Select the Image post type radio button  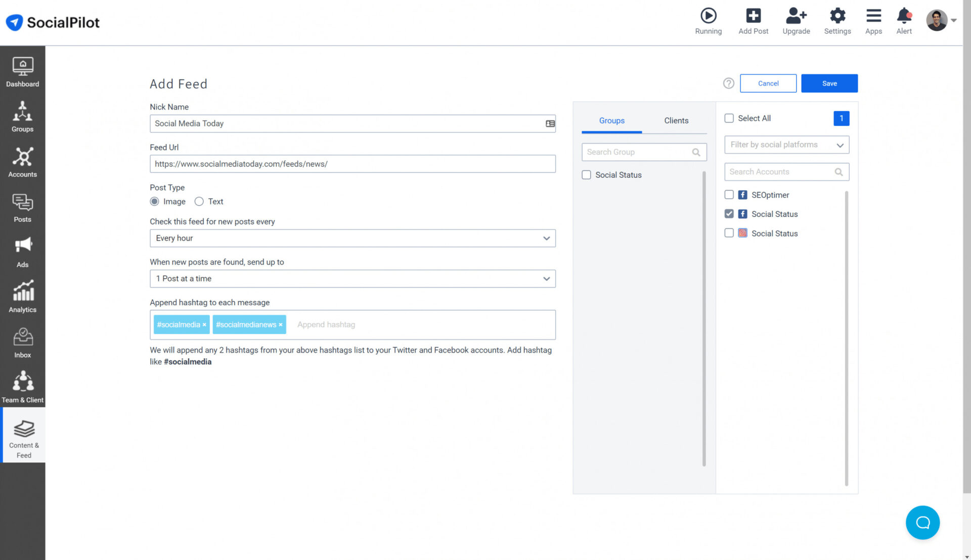pos(154,201)
